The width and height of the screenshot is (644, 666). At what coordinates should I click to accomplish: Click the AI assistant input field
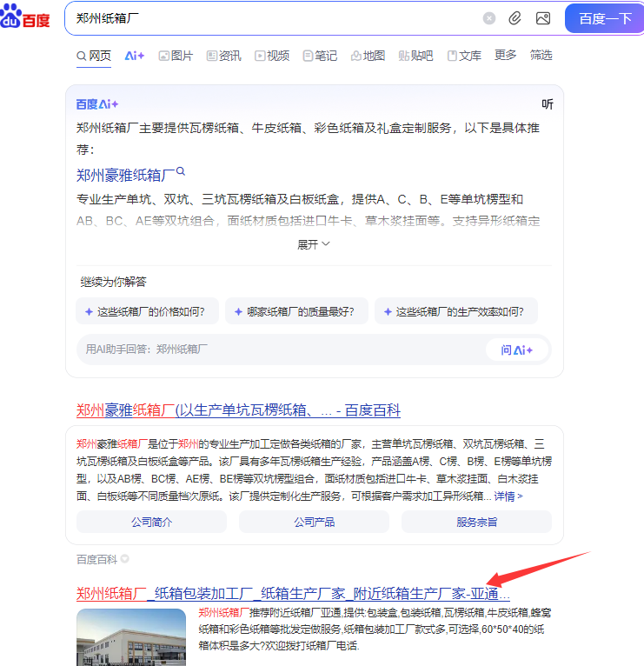coord(280,350)
